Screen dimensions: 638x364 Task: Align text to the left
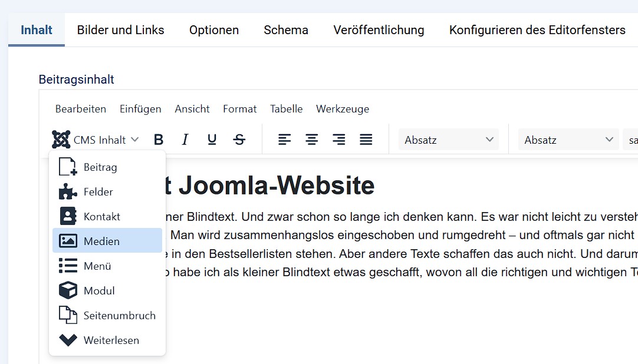coord(285,140)
